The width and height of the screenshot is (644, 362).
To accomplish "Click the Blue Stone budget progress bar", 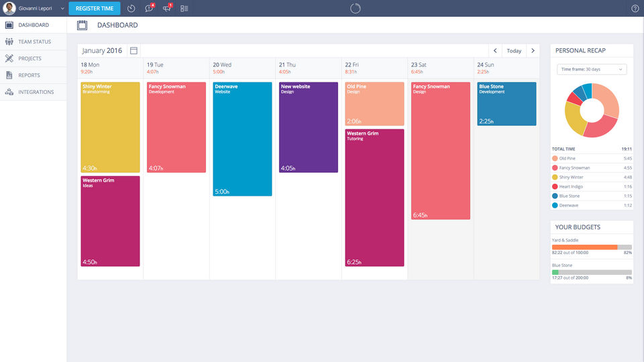I will click(x=592, y=272).
